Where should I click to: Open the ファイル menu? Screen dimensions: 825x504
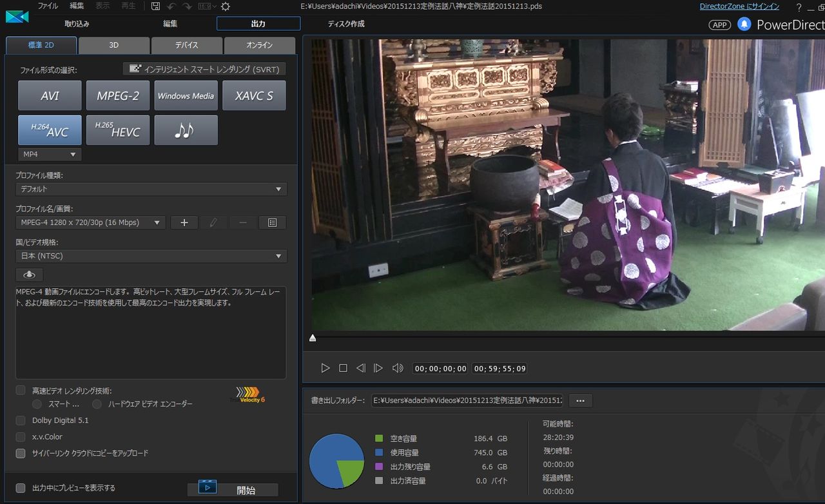coord(48,6)
